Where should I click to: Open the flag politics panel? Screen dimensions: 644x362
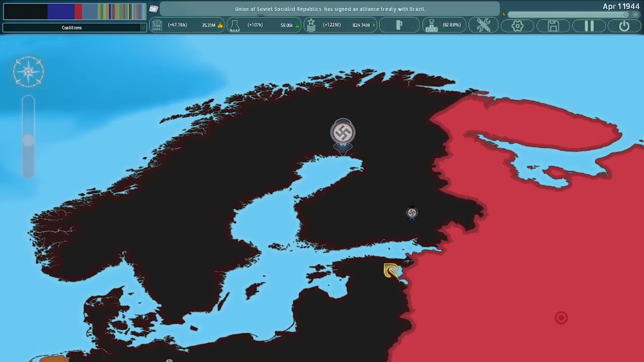399,25
